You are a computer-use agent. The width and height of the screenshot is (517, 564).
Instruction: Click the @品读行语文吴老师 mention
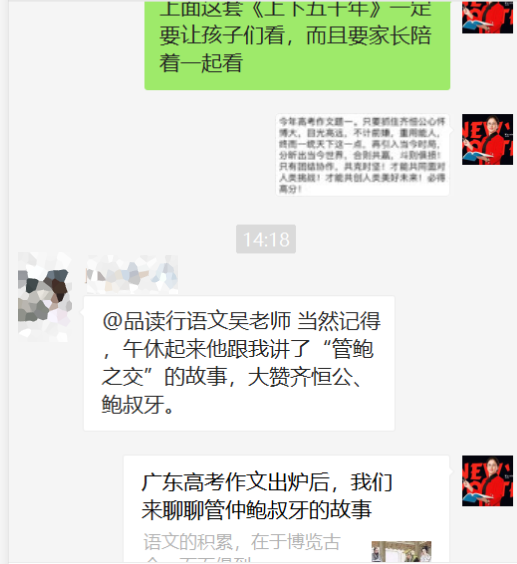[x=196, y=321]
